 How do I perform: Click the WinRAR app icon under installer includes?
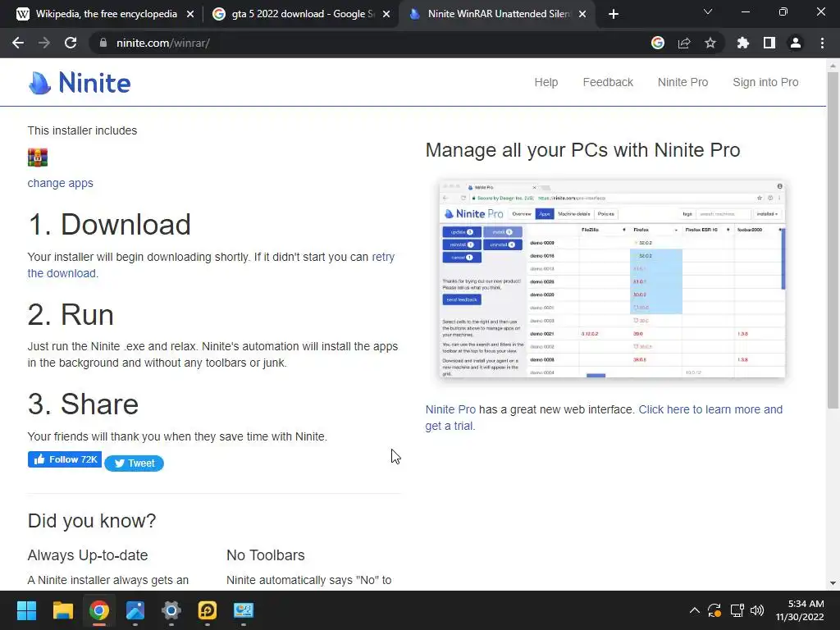tap(38, 157)
